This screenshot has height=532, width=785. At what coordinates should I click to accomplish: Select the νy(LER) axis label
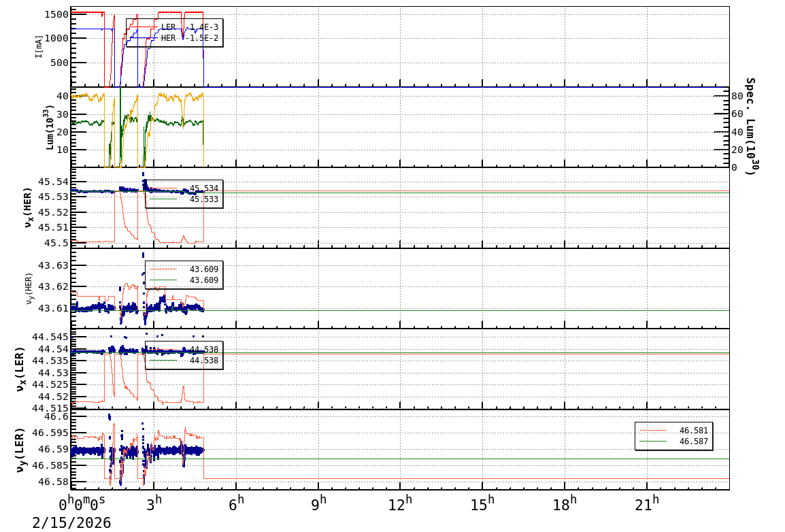tap(20, 449)
